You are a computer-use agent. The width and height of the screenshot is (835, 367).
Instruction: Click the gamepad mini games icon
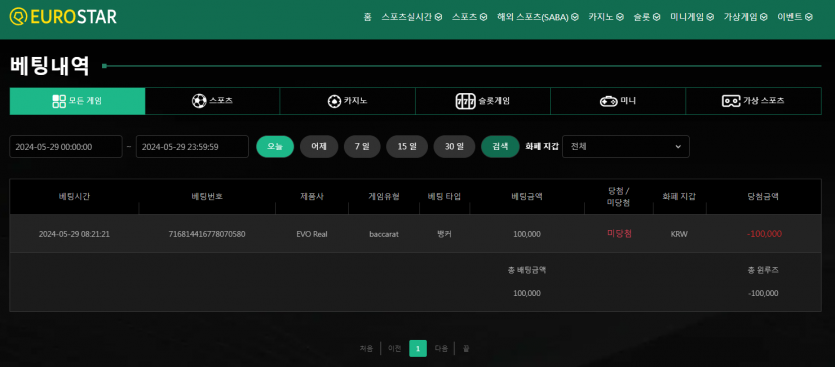coord(609,101)
